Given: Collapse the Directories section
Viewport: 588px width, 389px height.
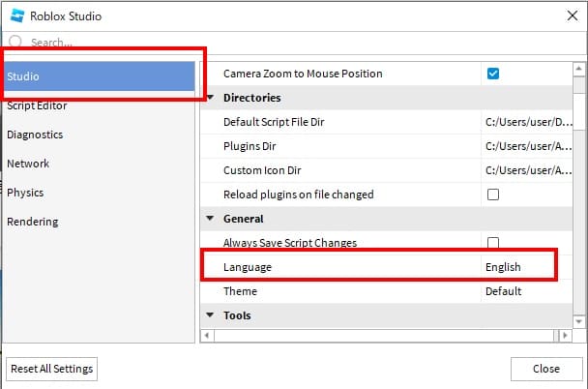Looking at the screenshot, I should [211, 98].
